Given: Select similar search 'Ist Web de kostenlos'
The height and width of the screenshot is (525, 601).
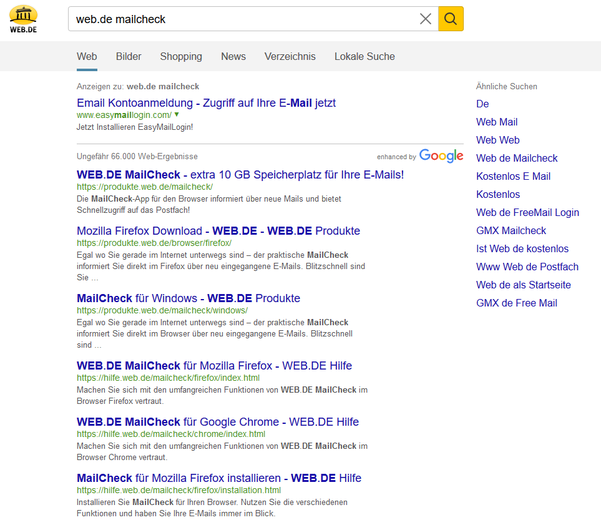Looking at the screenshot, I should [522, 249].
